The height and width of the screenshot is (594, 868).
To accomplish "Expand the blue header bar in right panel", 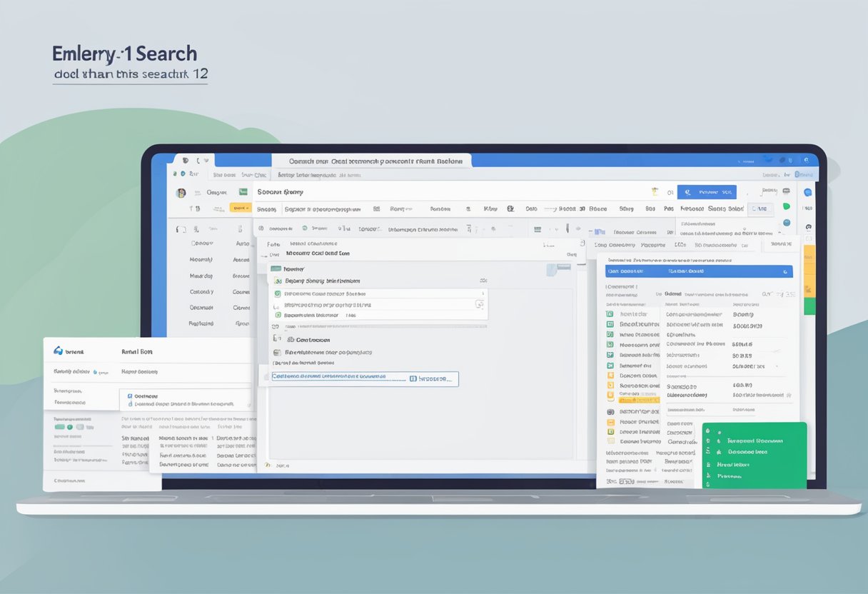I will click(x=699, y=271).
